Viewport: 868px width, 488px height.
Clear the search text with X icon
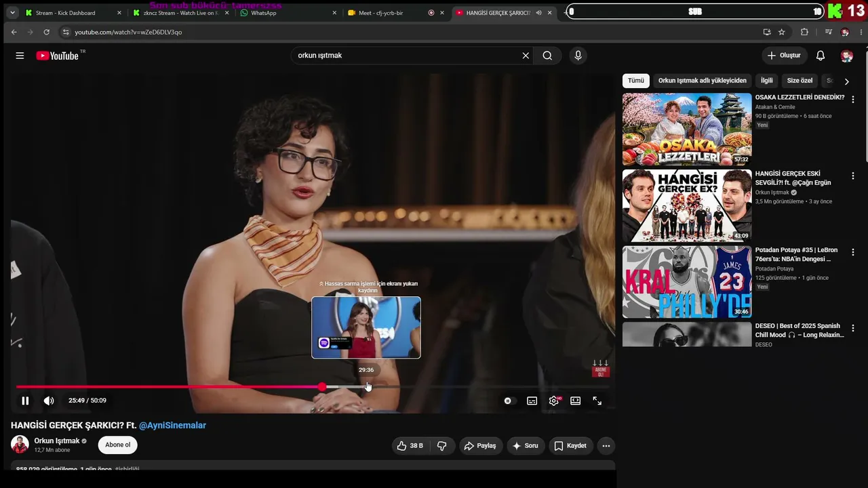[526, 56]
